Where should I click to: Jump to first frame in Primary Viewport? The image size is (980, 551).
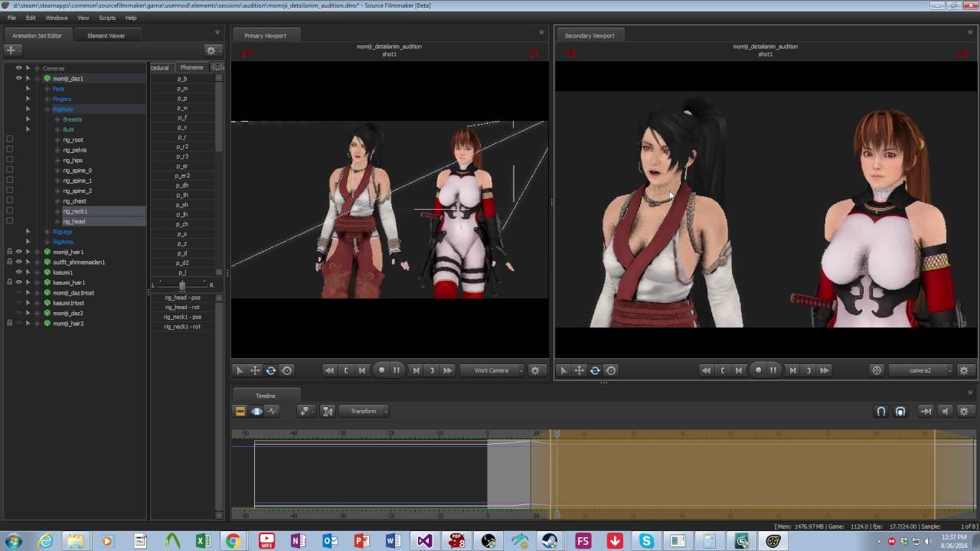(x=329, y=370)
